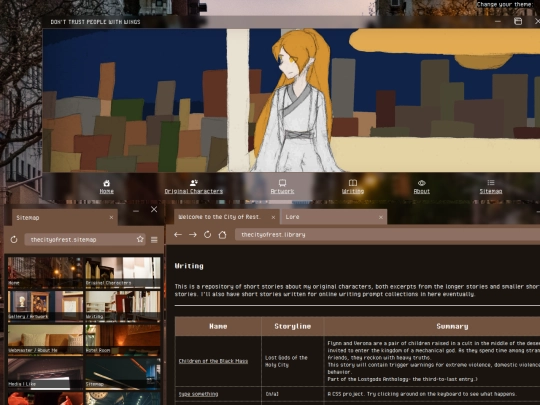
Task: Click the home icon in library browser toolbar
Action: [222, 235]
